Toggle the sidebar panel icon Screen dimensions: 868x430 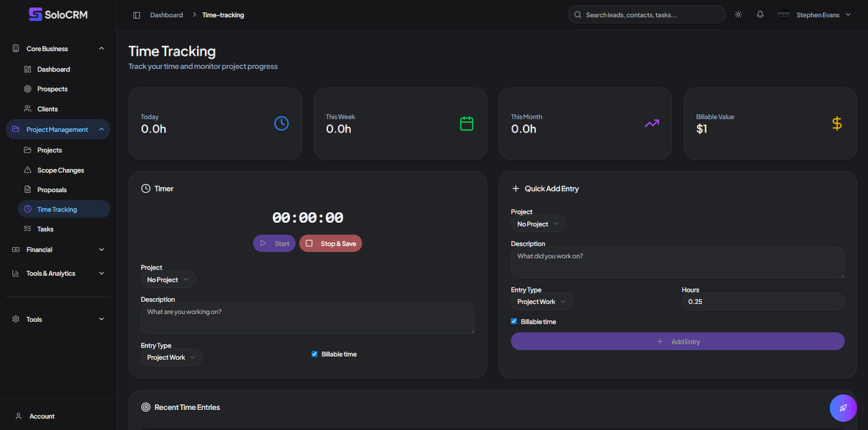coord(137,15)
